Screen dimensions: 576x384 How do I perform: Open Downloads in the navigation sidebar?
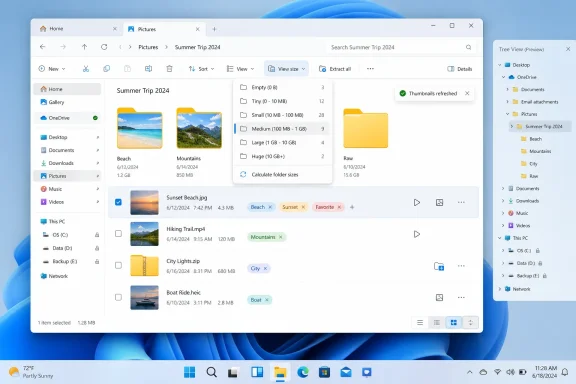click(x=67, y=163)
